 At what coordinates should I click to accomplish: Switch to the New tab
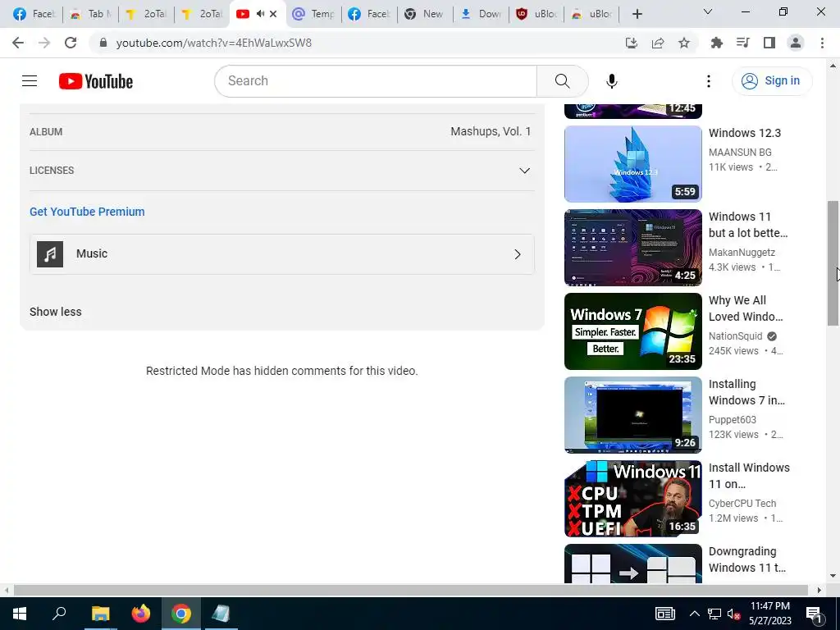pyautogui.click(x=425, y=14)
